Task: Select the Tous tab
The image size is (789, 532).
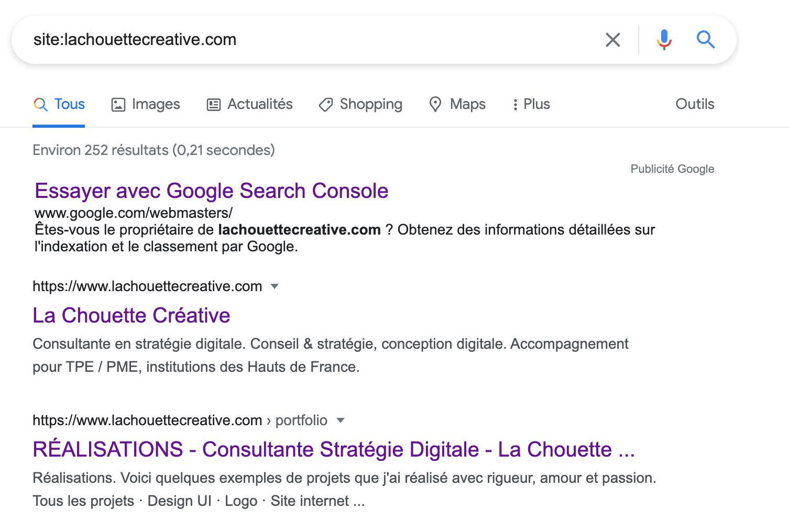Action: (x=59, y=104)
